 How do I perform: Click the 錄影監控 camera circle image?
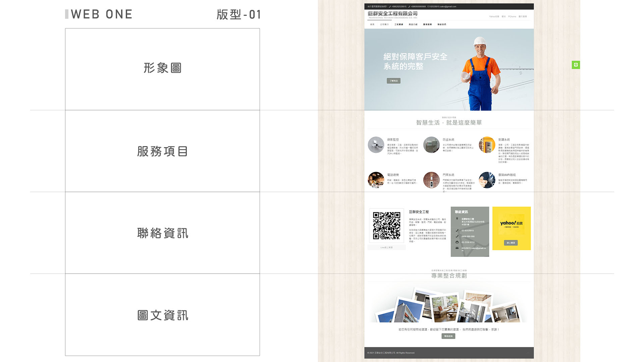click(376, 145)
